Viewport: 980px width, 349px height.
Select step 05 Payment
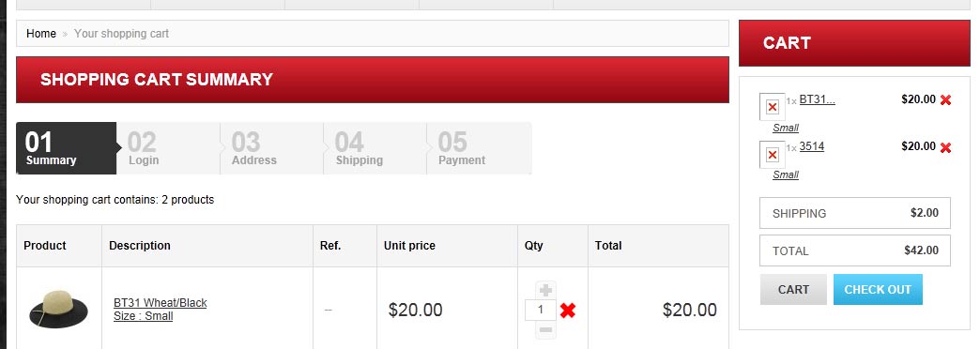(479, 148)
